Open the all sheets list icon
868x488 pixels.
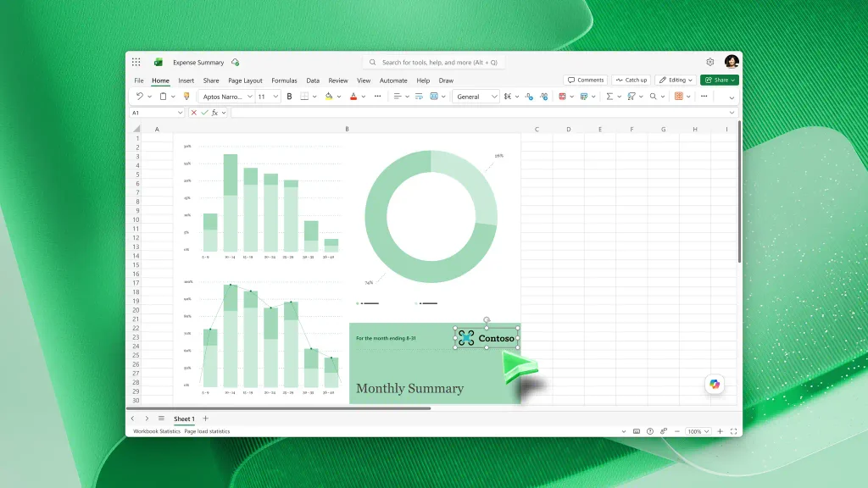click(x=161, y=419)
